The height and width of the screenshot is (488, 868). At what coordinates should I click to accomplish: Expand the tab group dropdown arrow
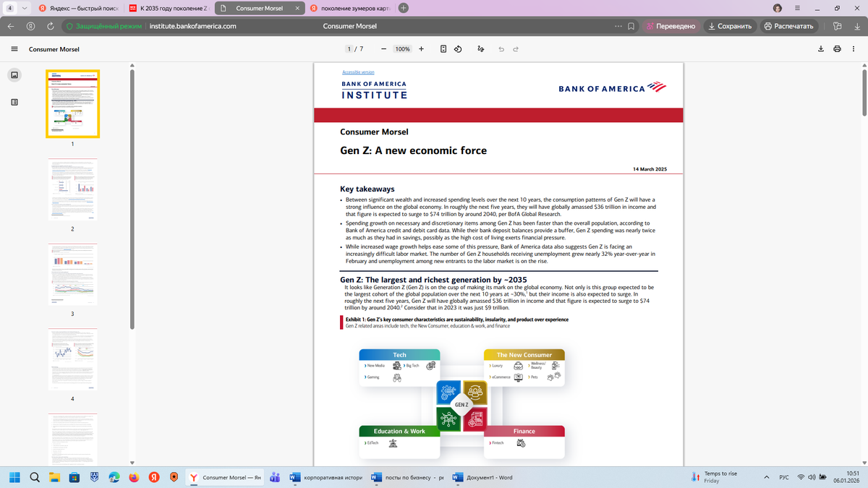pyautogui.click(x=25, y=8)
